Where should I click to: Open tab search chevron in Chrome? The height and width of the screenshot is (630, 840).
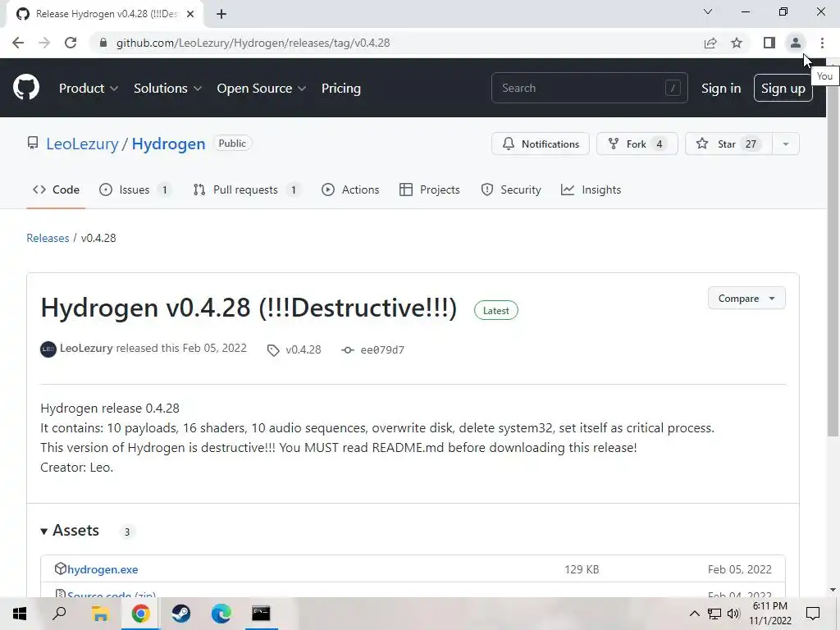point(708,11)
